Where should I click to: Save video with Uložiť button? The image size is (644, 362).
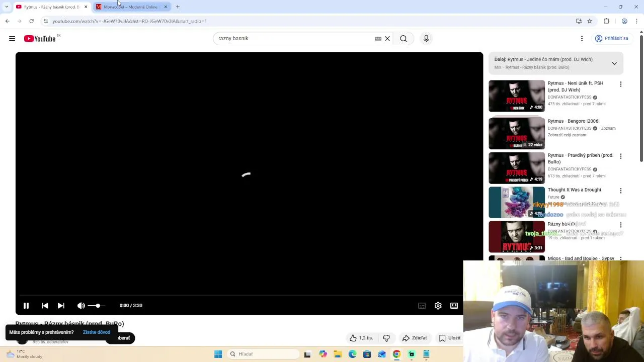coord(450,338)
